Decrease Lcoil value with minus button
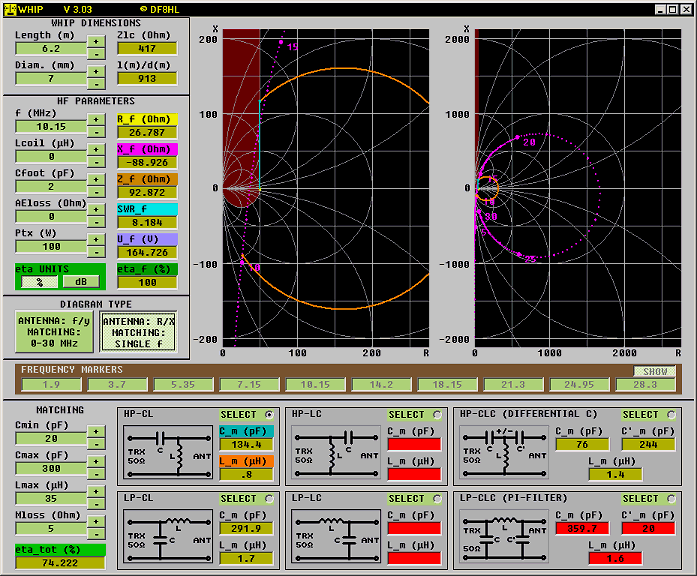 95,162
